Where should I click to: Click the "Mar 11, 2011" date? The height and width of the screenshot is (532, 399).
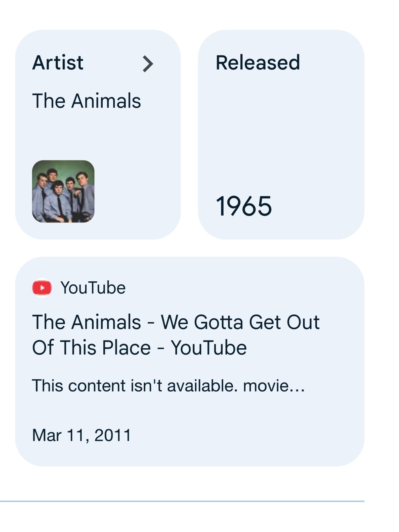point(82,435)
